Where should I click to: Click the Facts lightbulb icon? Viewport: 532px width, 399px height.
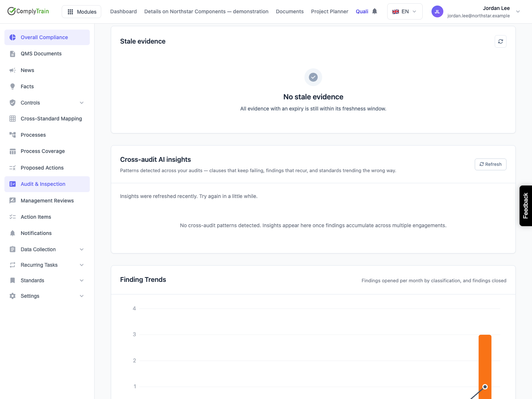pos(13,86)
